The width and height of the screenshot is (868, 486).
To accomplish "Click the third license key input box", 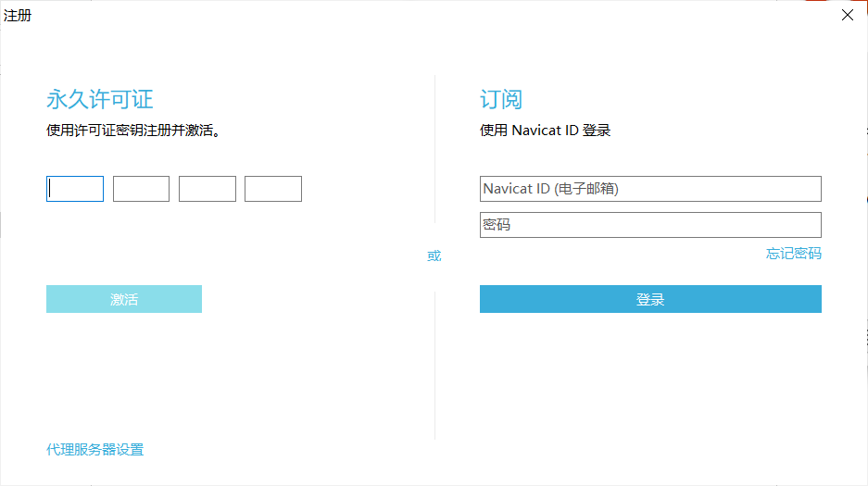I will 207,189.
